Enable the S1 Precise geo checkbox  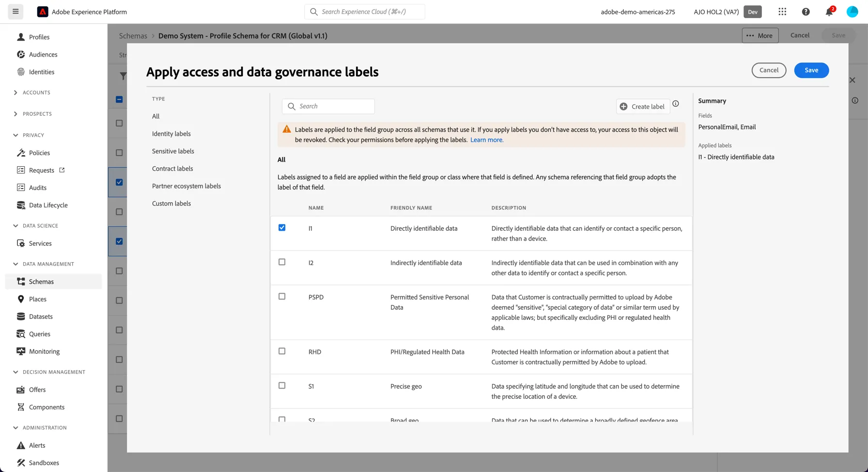tap(282, 386)
